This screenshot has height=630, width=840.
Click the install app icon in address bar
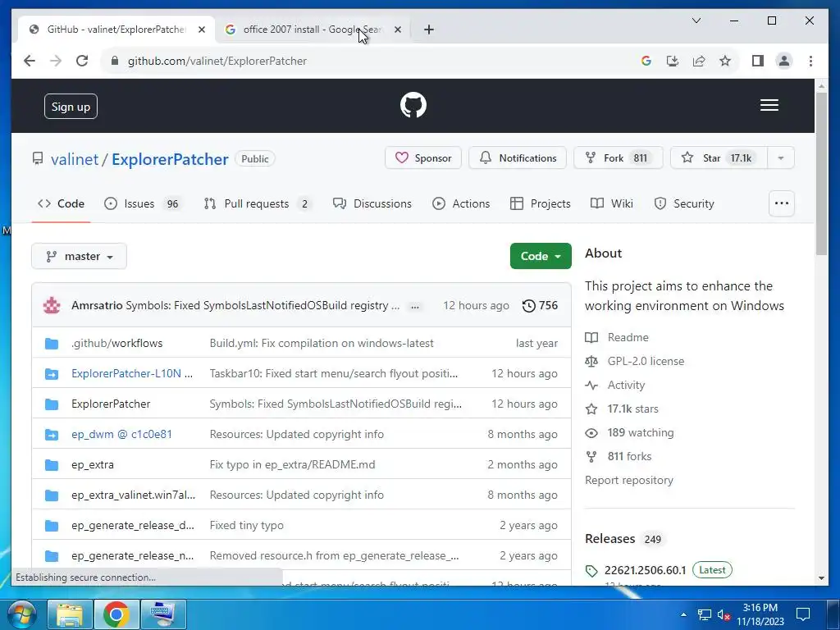673,61
